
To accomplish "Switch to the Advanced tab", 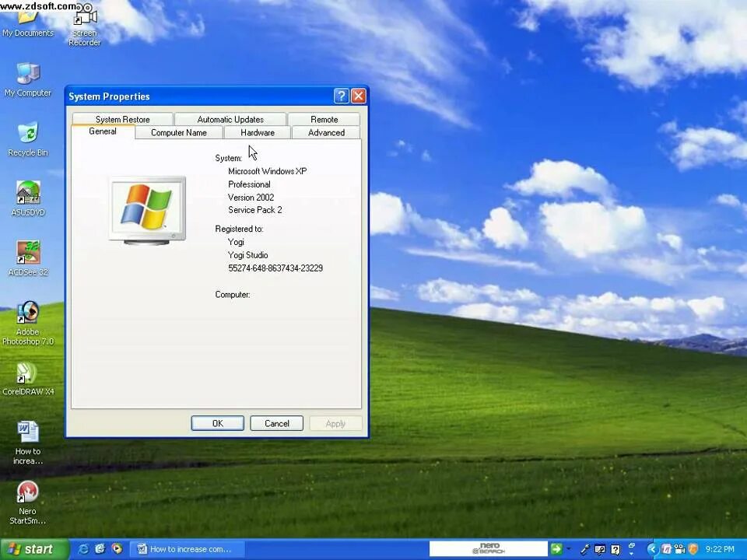I will 326,132.
